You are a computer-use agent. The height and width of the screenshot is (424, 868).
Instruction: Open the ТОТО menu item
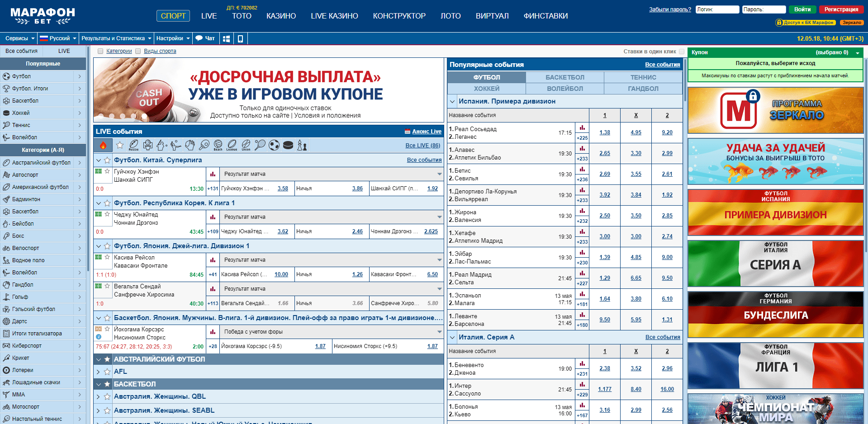(x=242, y=16)
